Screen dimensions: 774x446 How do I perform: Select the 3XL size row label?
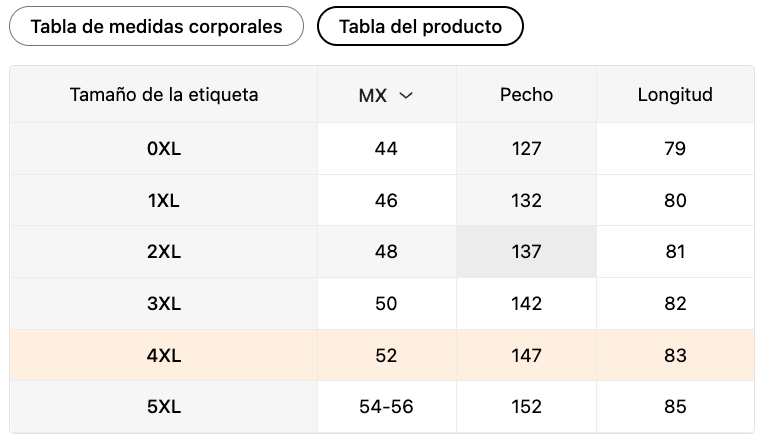tap(164, 303)
